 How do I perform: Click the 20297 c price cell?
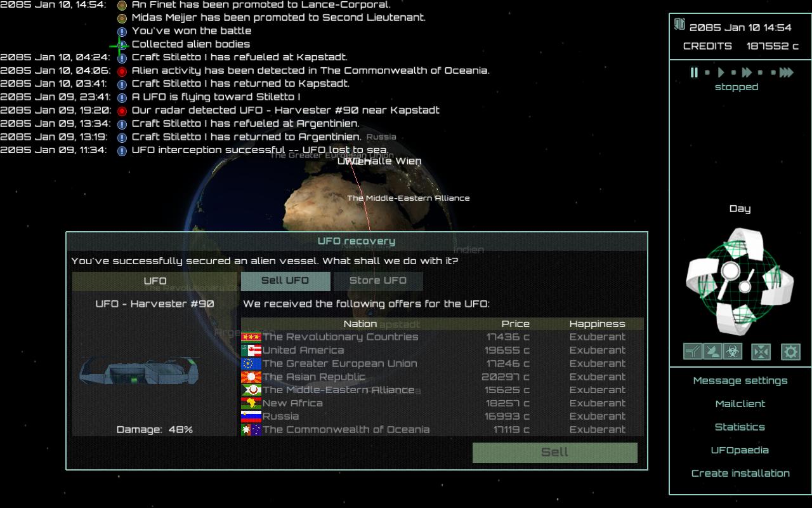[505, 377]
